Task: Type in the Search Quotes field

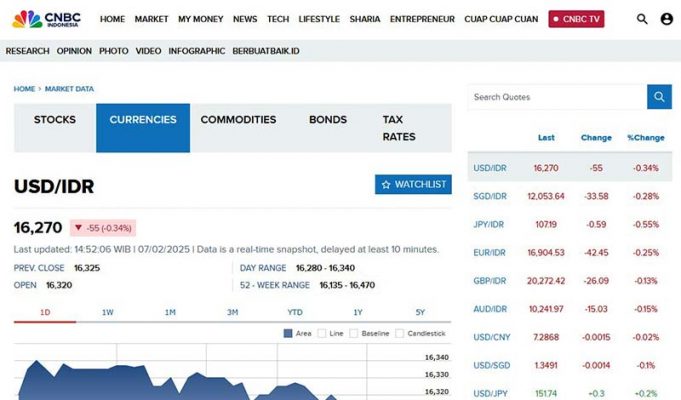Action: 556,97
